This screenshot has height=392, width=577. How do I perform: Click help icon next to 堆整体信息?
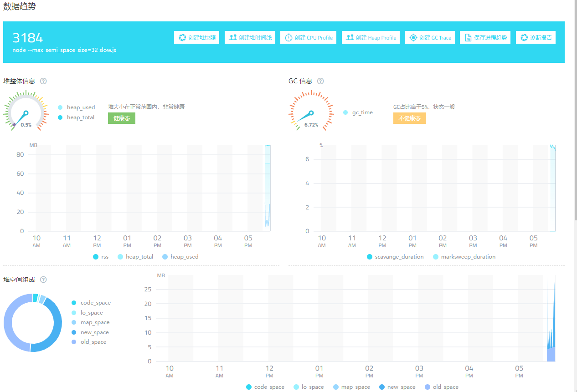click(x=43, y=81)
